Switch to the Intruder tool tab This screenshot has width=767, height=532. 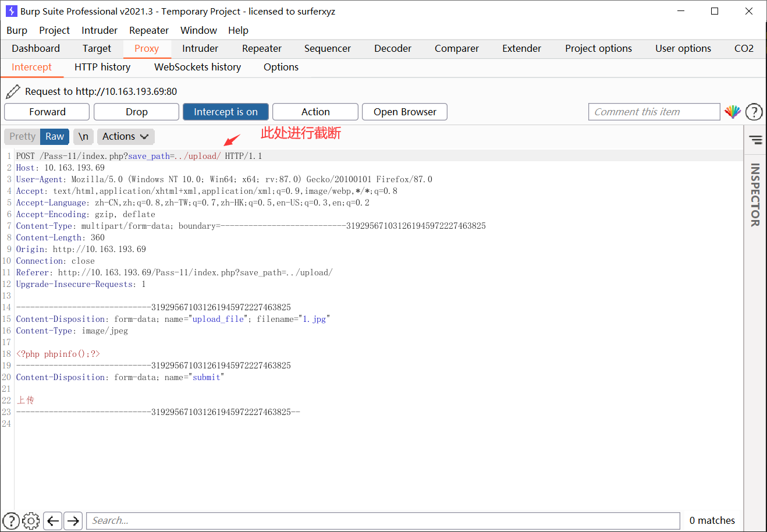click(200, 48)
